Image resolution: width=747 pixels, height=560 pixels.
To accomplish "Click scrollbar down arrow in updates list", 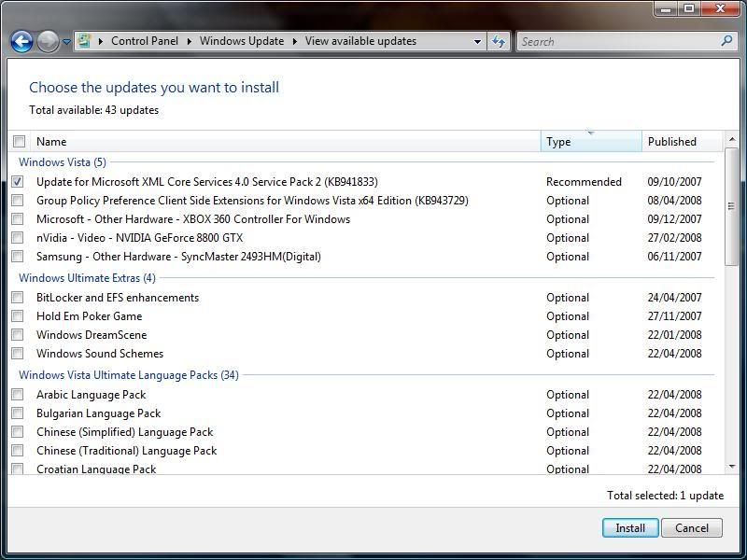I will 731,467.
